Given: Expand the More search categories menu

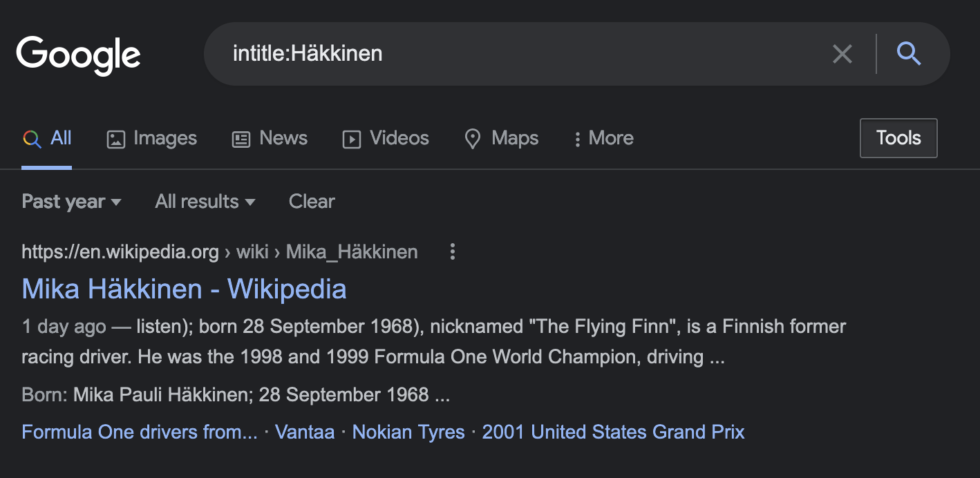Looking at the screenshot, I should [x=603, y=138].
